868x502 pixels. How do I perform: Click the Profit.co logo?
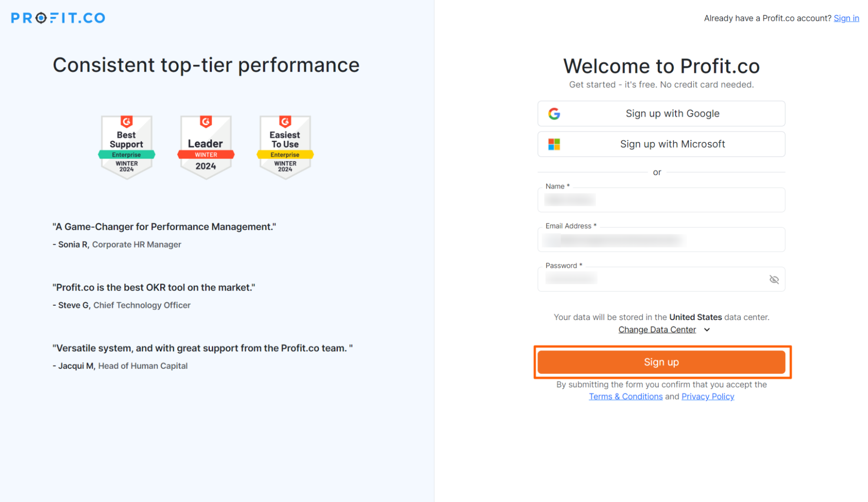pyautogui.click(x=58, y=18)
